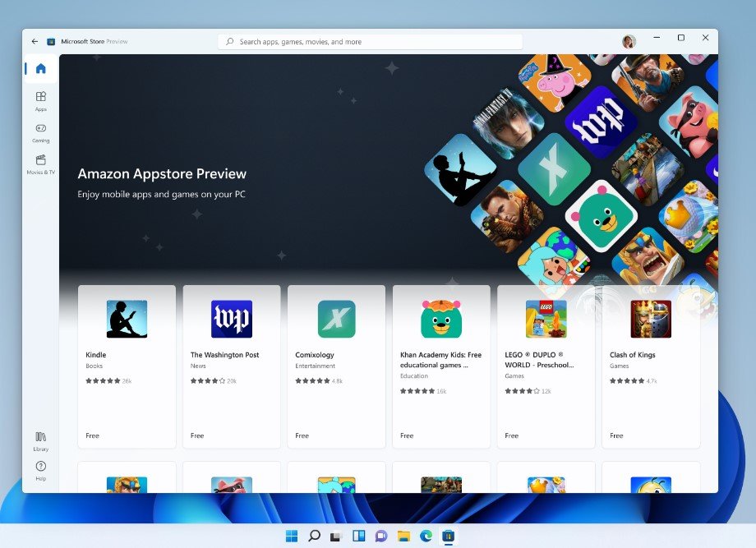Open Chat on the taskbar

pyautogui.click(x=381, y=536)
